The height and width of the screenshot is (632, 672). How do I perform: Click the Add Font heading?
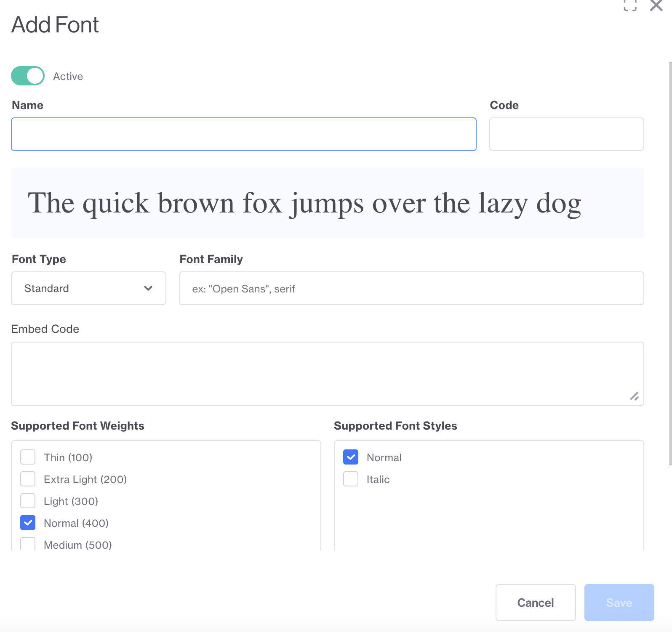(x=55, y=25)
